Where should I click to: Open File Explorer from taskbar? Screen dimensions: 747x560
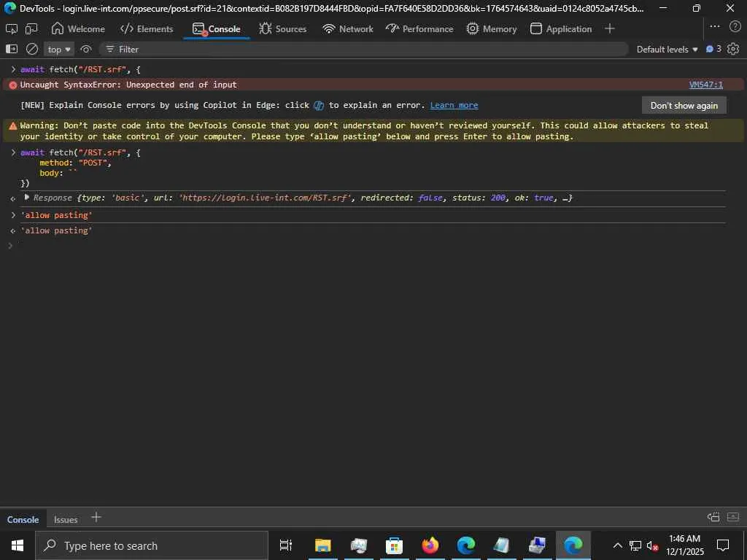pyautogui.click(x=323, y=545)
